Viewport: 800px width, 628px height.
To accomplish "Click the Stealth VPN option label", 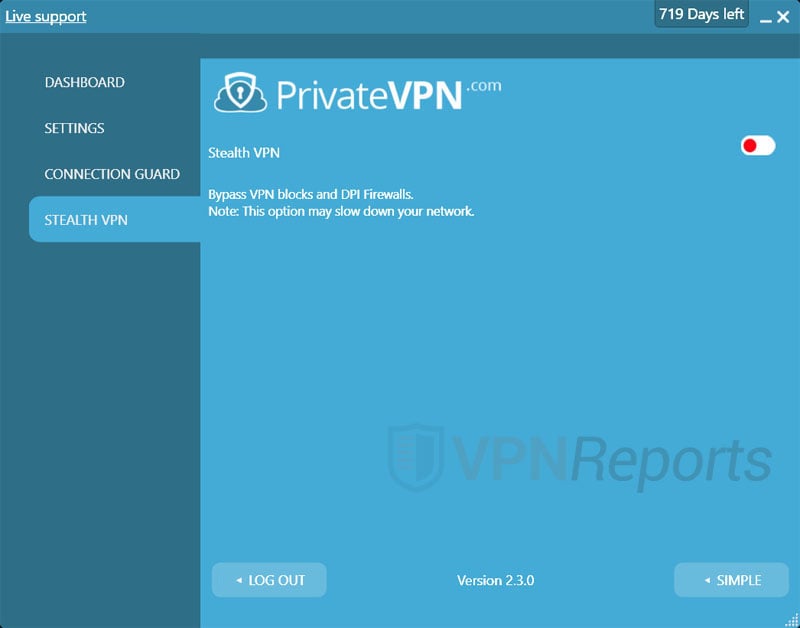I will pos(244,153).
